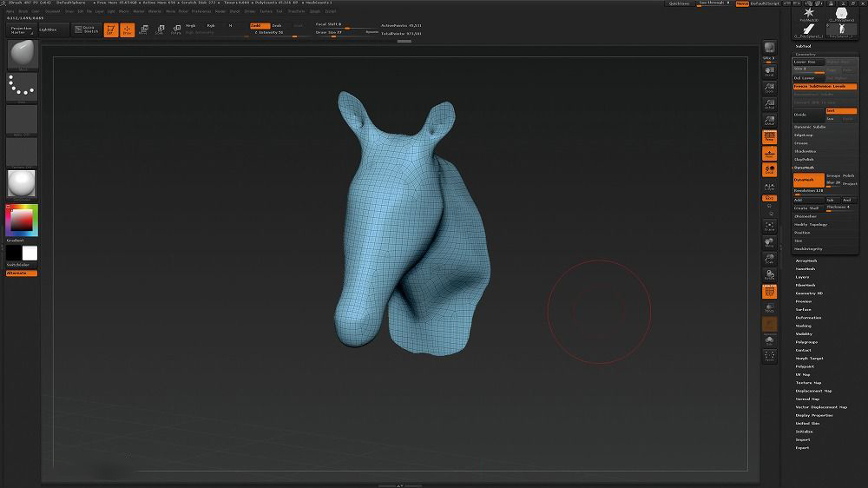Image resolution: width=868 pixels, height=488 pixels.
Task: Open the Brush menu
Action: [x=23, y=11]
